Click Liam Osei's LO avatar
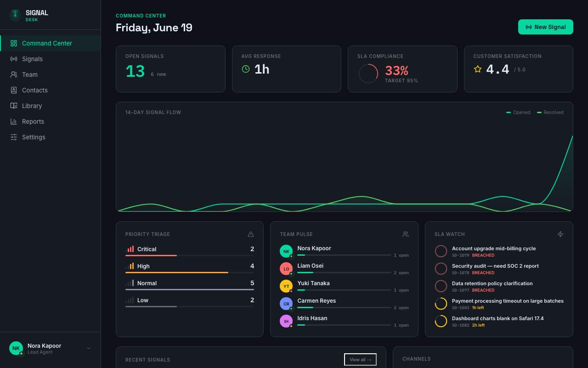This screenshot has width=588, height=368. pyautogui.click(x=286, y=269)
